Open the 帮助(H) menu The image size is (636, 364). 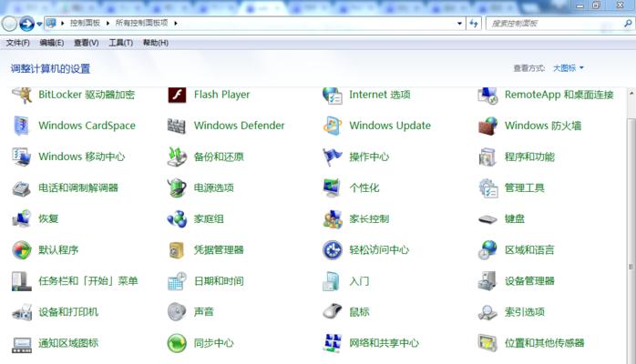click(155, 43)
